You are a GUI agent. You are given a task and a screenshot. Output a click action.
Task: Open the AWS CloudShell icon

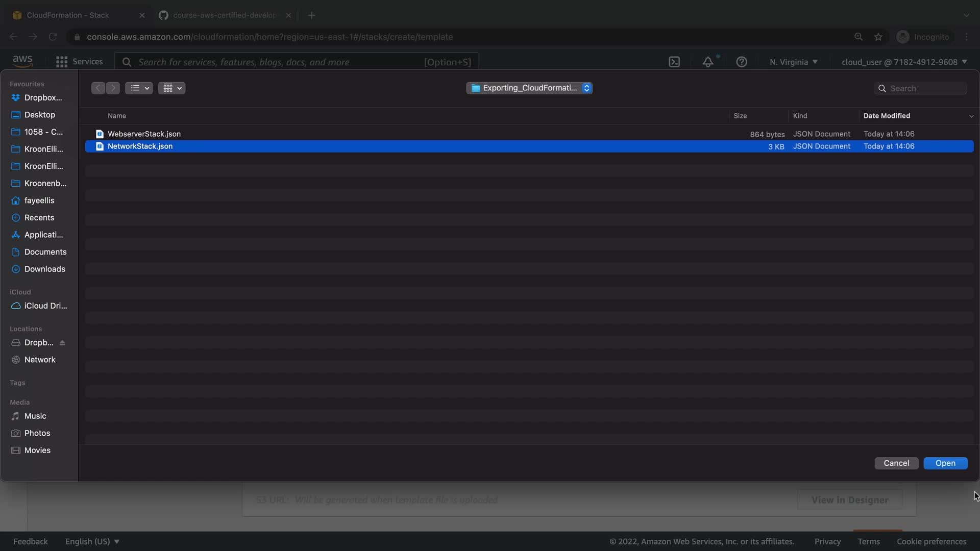pos(674,62)
